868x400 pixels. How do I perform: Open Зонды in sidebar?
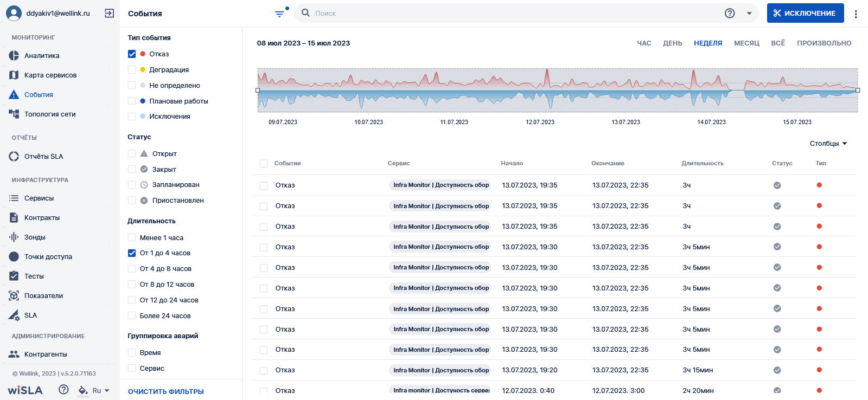(x=35, y=237)
